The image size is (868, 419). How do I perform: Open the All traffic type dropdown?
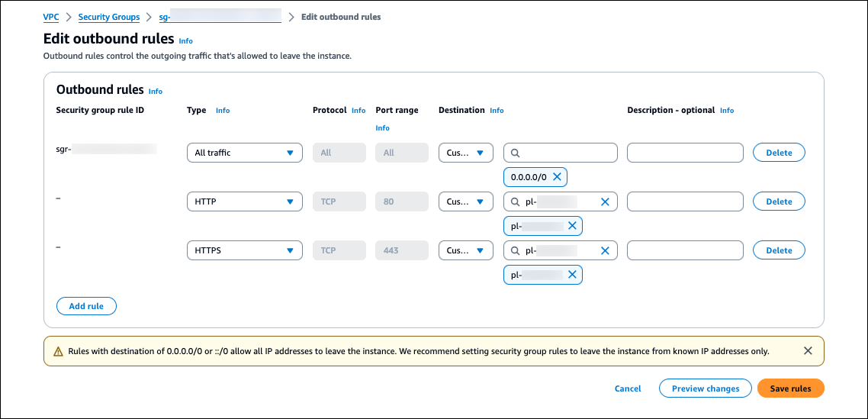click(x=244, y=153)
